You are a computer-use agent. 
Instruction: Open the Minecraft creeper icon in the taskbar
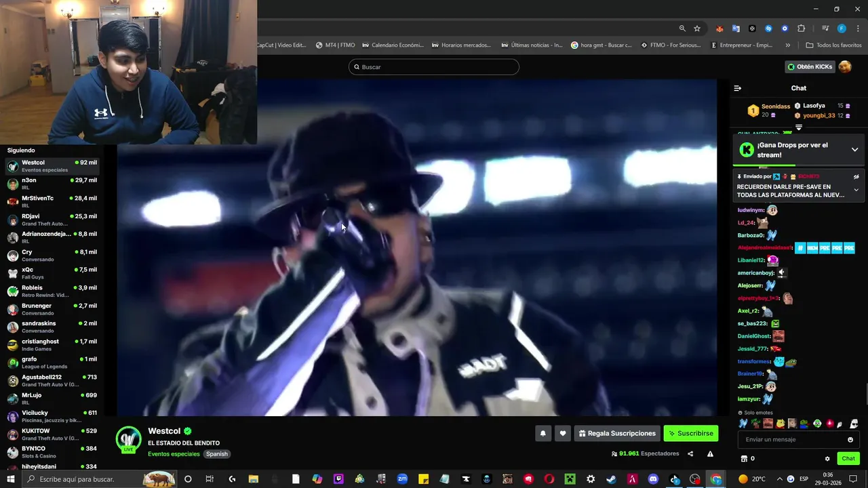click(570, 479)
